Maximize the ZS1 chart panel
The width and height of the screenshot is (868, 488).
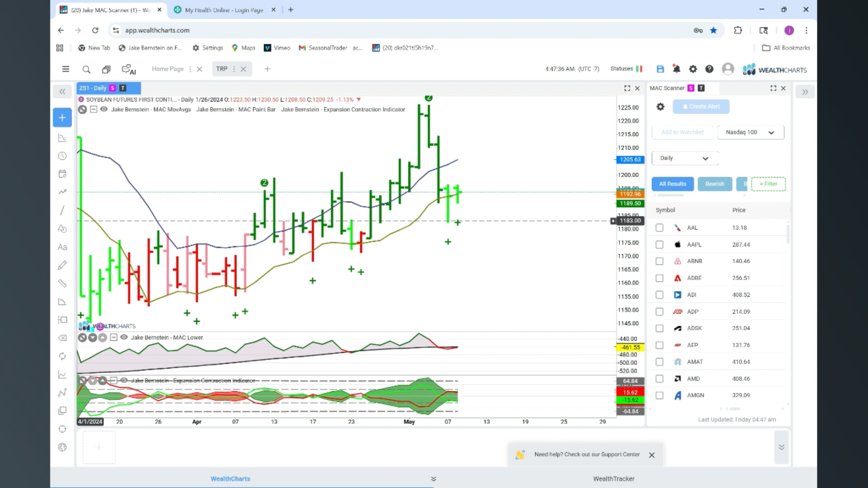627,88
